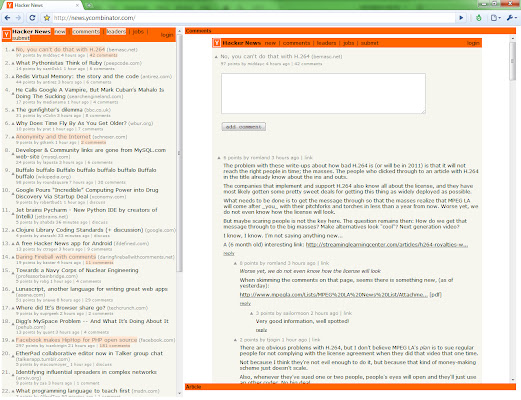Screen dimensions: 521x400
Task: Upvote 'Why Does Time Fly By' story
Action: [13, 123]
